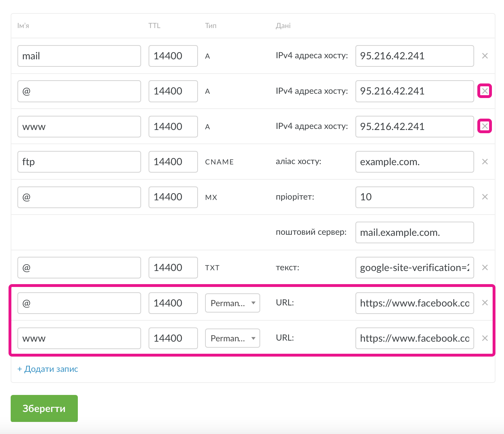Delete the www A record
The height and width of the screenshot is (434, 504).
[485, 126]
